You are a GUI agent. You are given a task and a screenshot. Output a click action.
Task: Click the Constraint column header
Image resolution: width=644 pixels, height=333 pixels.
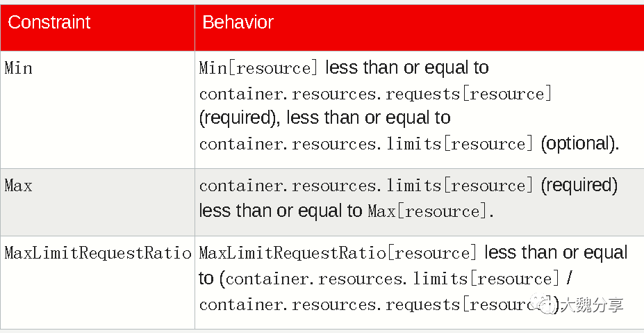tap(49, 22)
